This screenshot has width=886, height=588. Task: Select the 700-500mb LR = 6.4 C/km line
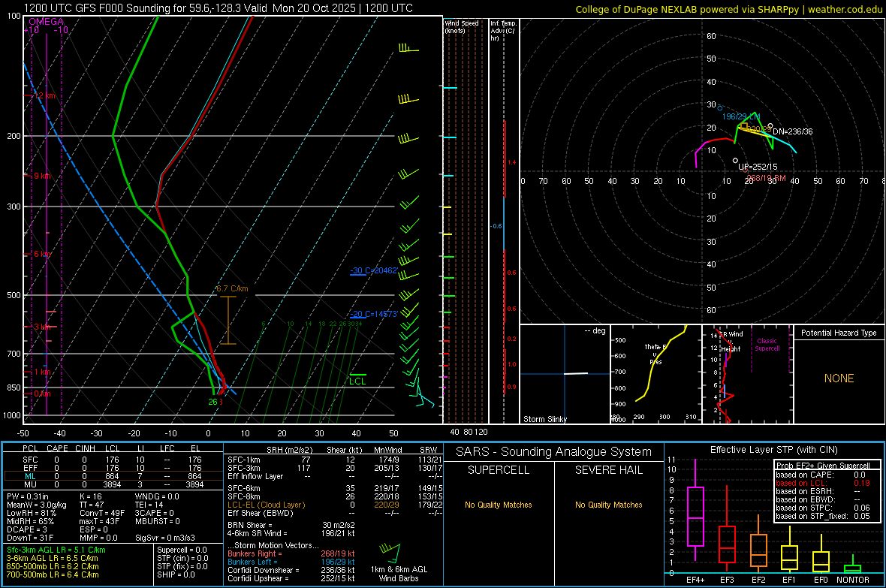53,574
